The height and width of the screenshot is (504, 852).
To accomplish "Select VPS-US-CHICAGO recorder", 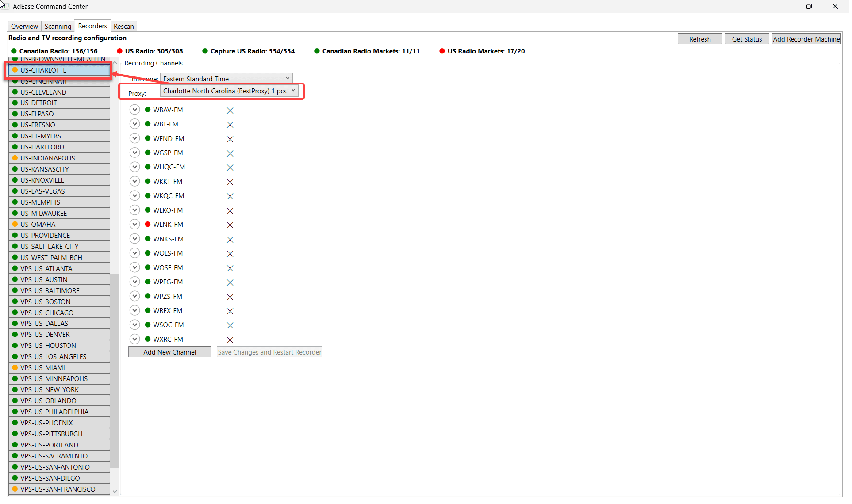I will pos(59,313).
